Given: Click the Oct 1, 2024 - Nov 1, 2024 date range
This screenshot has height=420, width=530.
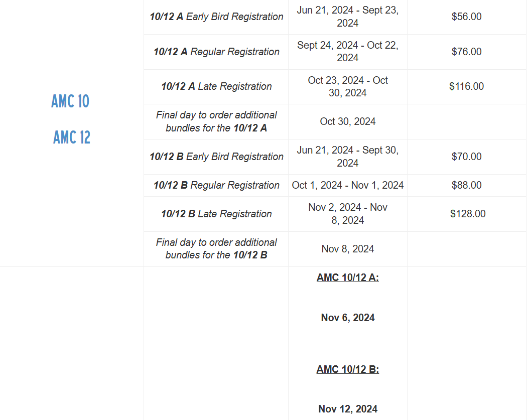Looking at the screenshot, I should tap(347, 186).
